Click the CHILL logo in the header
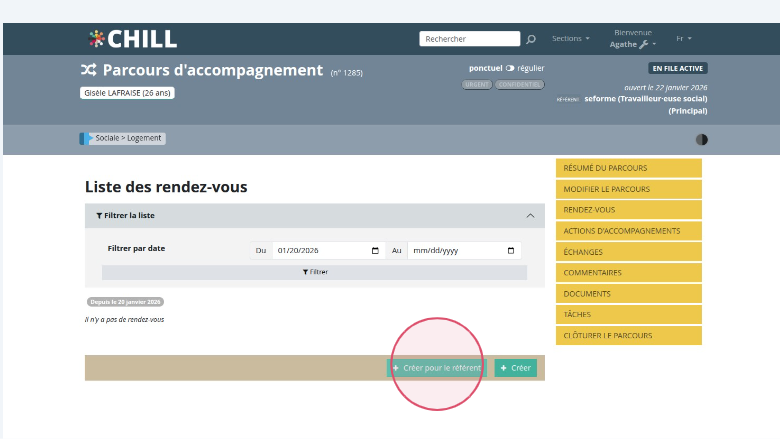This screenshot has width=780, height=439. 133,39
